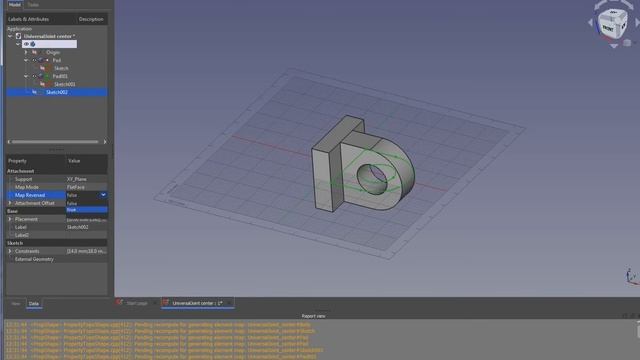The image size is (640, 360).
Task: Click the Label2 property row
Action: 57,235
